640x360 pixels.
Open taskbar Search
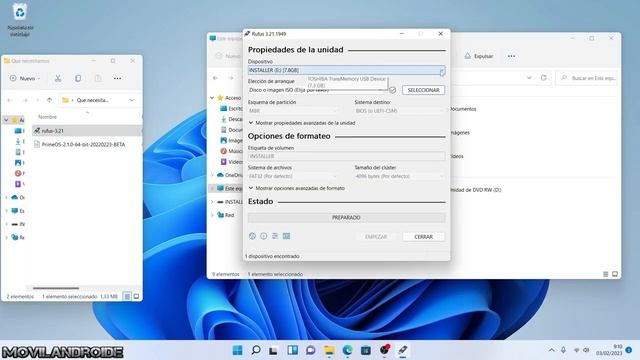coord(256,350)
